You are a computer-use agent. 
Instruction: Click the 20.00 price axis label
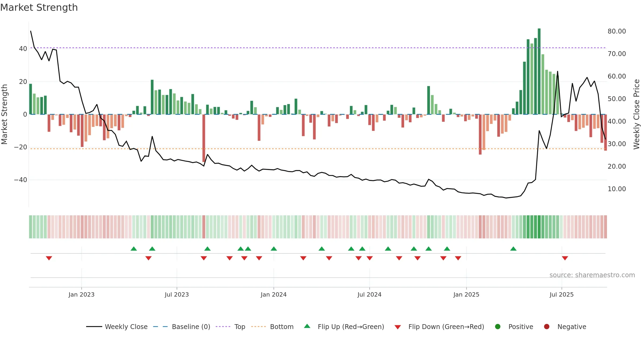pos(617,167)
